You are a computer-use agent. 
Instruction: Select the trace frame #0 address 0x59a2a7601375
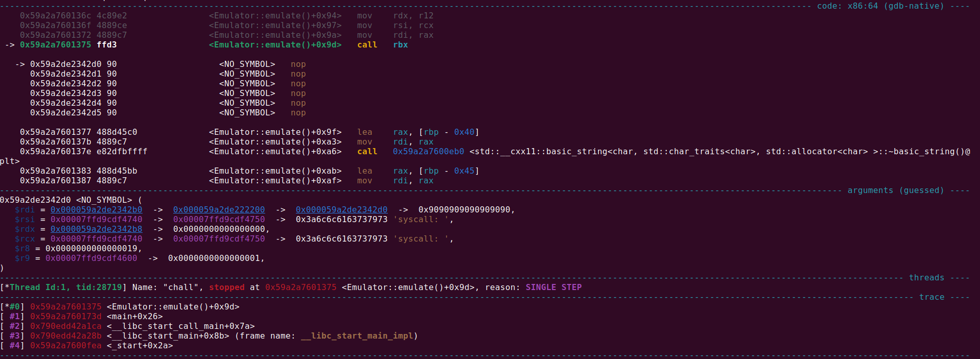(x=66, y=307)
